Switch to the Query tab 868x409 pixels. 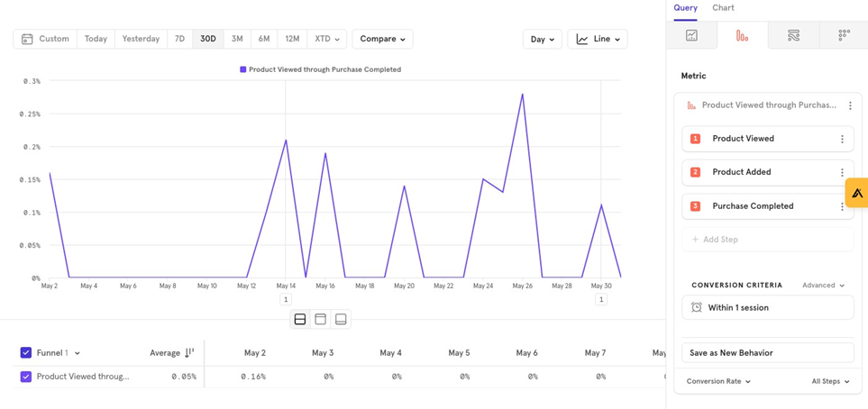[685, 8]
